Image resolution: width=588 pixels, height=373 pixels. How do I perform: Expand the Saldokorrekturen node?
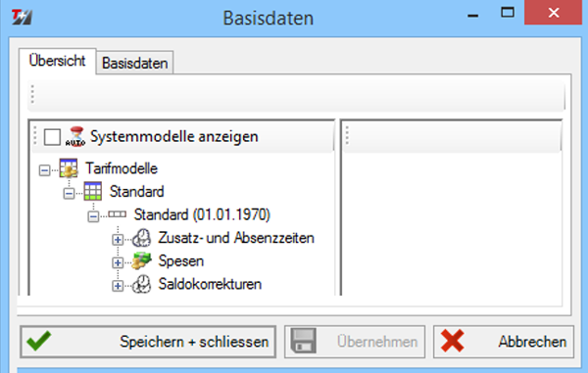click(x=118, y=286)
